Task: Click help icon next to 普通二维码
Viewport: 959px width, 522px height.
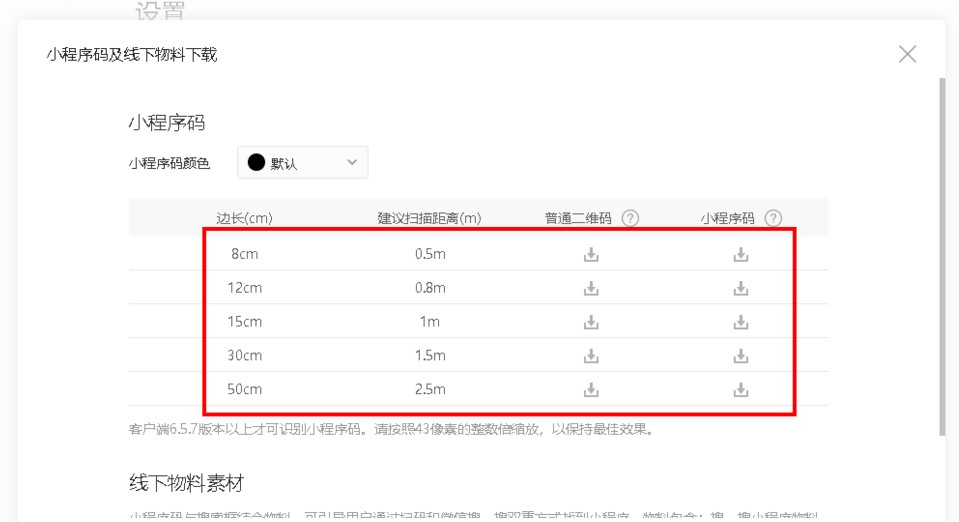Action: [x=630, y=218]
